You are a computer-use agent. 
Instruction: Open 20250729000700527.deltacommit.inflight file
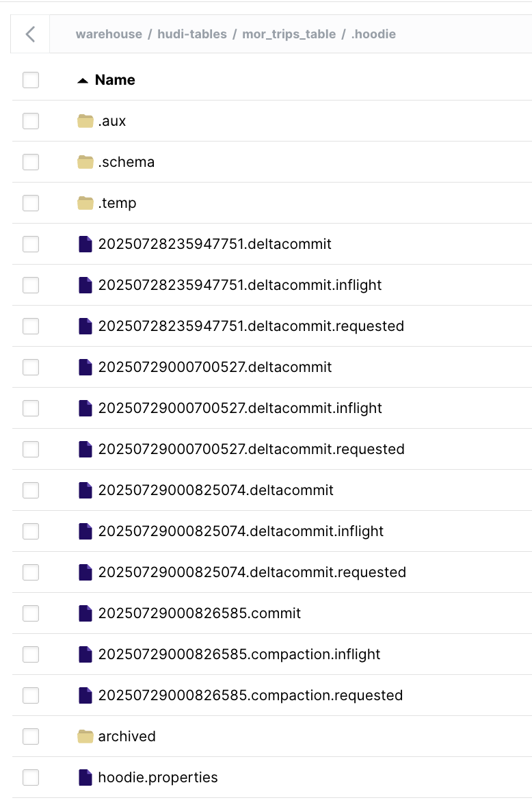click(x=240, y=408)
